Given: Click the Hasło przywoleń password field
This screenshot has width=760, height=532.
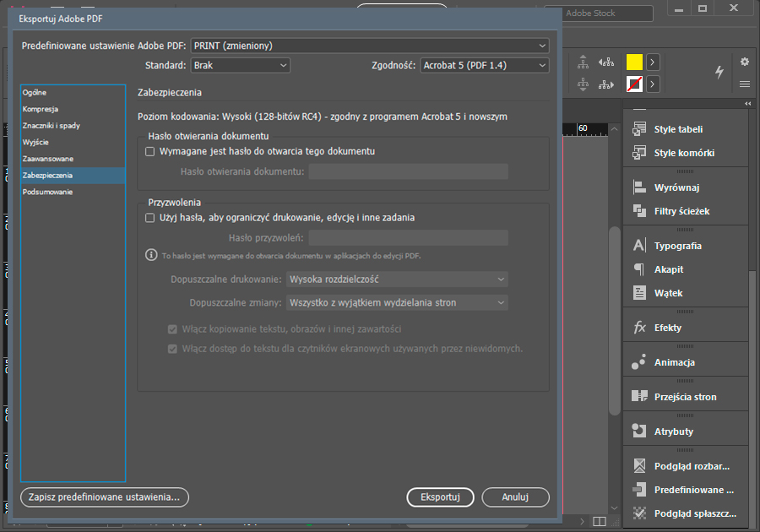Looking at the screenshot, I should [408, 238].
